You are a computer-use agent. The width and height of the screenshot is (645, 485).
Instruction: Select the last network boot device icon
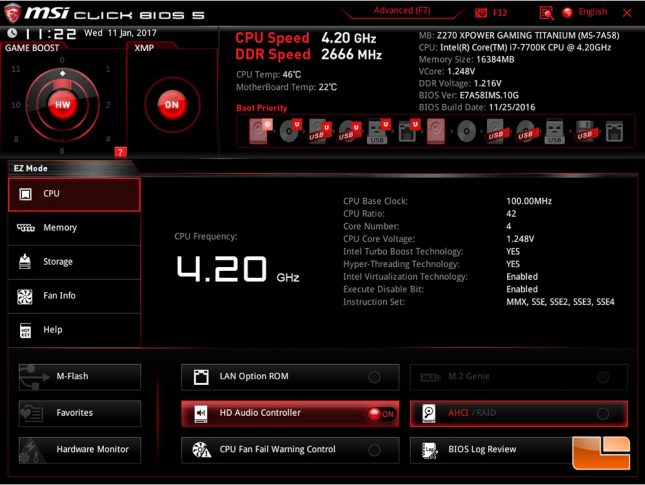(x=614, y=131)
